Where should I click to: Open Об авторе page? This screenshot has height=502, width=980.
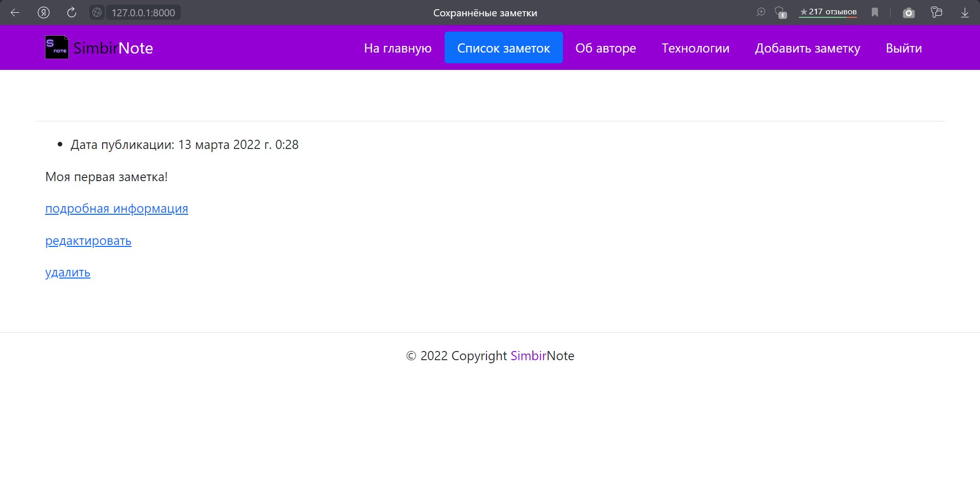click(606, 48)
